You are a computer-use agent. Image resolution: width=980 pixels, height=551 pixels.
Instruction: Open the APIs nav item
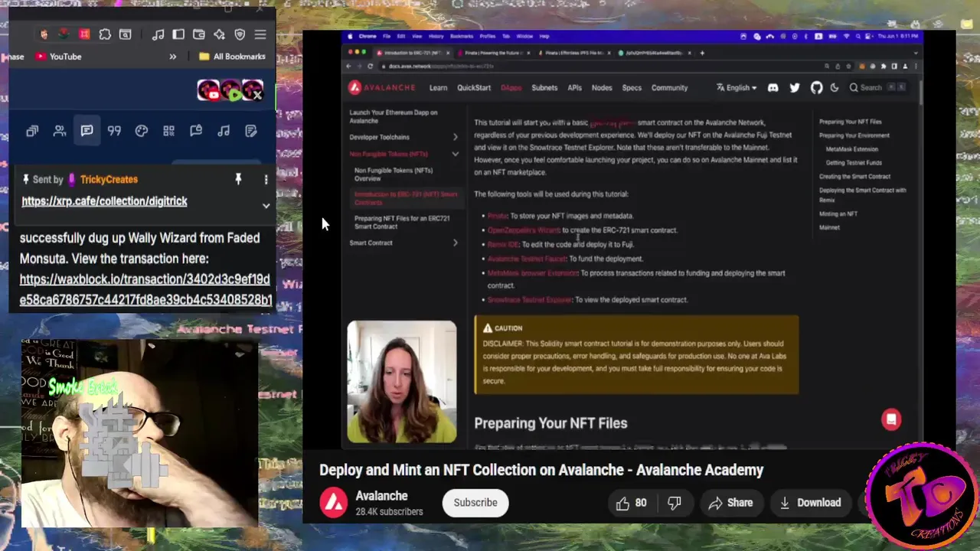click(574, 88)
